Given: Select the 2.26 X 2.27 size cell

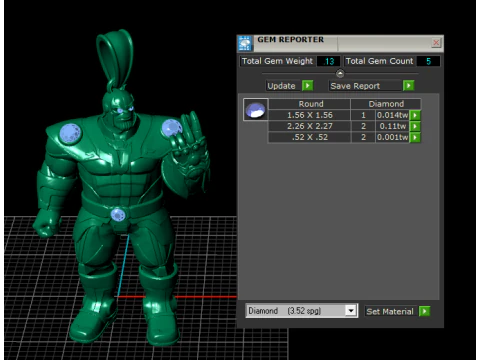Looking at the screenshot, I should 310,126.
